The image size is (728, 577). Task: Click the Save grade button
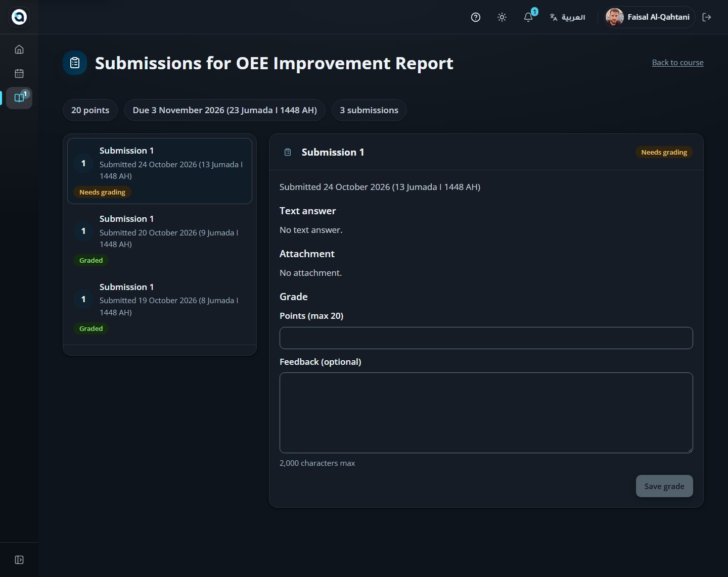tap(664, 486)
